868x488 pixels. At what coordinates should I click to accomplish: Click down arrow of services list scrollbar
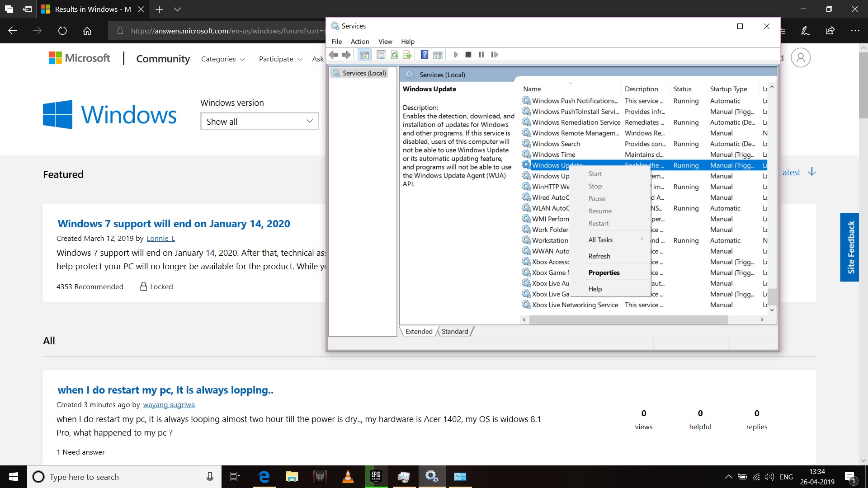pos(772,310)
